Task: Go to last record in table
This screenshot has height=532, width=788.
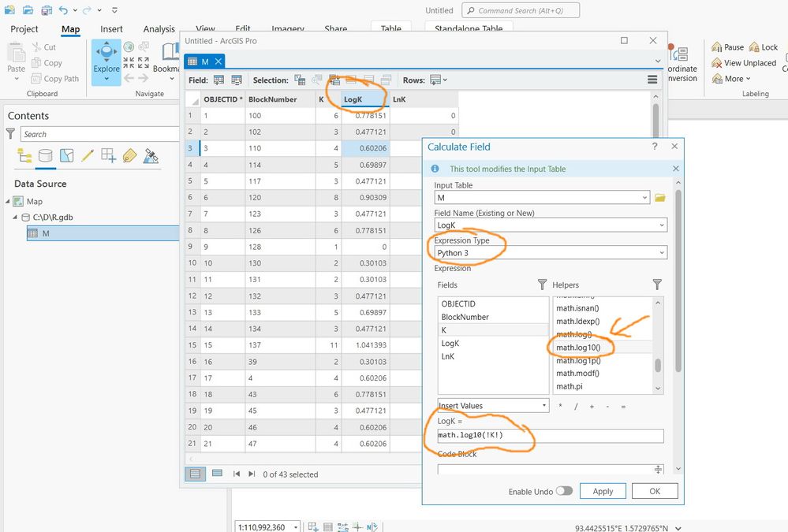Action: pyautogui.click(x=252, y=474)
